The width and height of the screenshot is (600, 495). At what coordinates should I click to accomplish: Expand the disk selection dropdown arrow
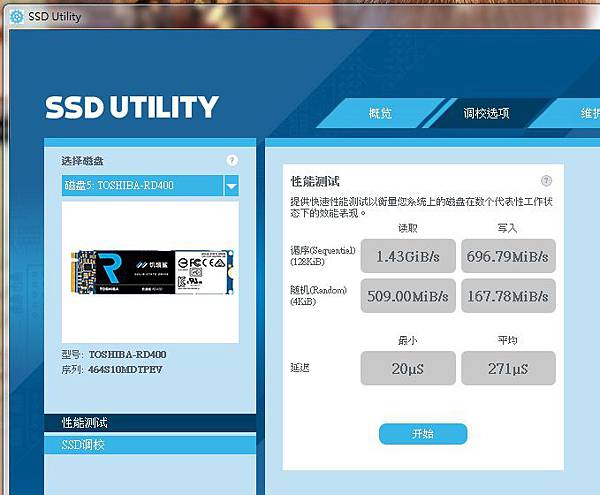tap(231, 186)
